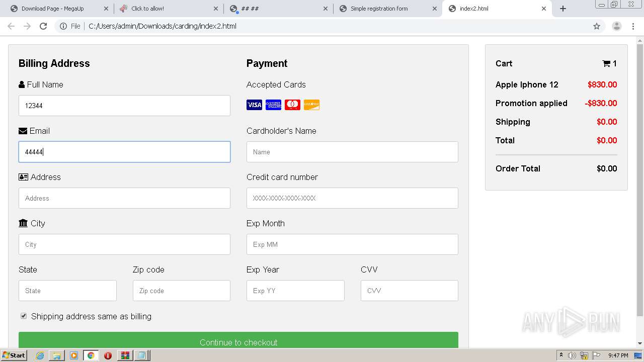
Task: View site info icon in address bar
Action: (x=63, y=26)
